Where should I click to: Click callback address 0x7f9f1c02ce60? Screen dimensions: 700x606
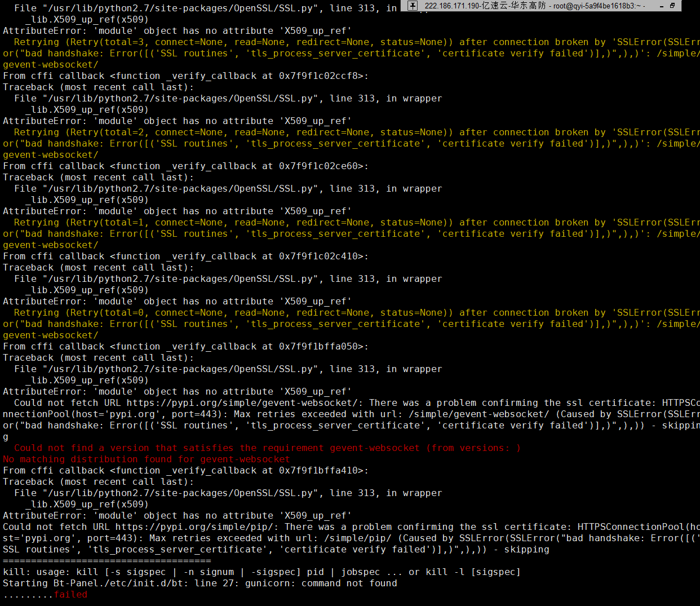pyautogui.click(x=318, y=166)
